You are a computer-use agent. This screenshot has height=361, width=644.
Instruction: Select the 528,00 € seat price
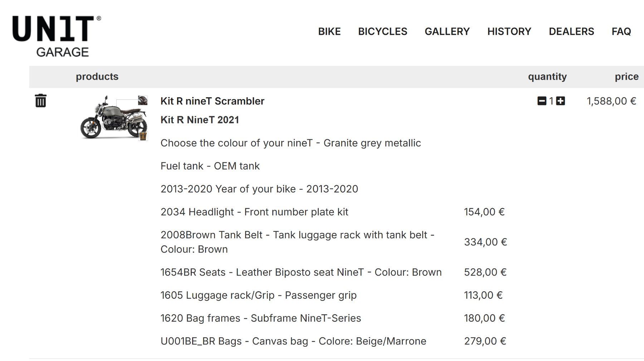click(485, 272)
